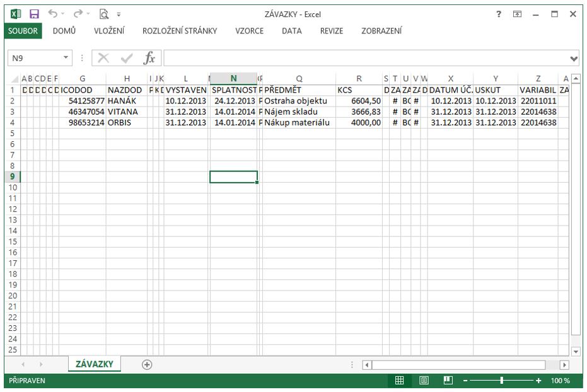This screenshot has height=392, width=587.
Task: Expand the formula bar with its chevron
Action: point(574,59)
